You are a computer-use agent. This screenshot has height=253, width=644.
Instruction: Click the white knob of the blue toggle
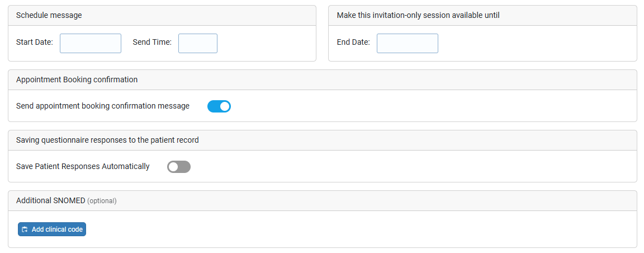pyautogui.click(x=224, y=106)
